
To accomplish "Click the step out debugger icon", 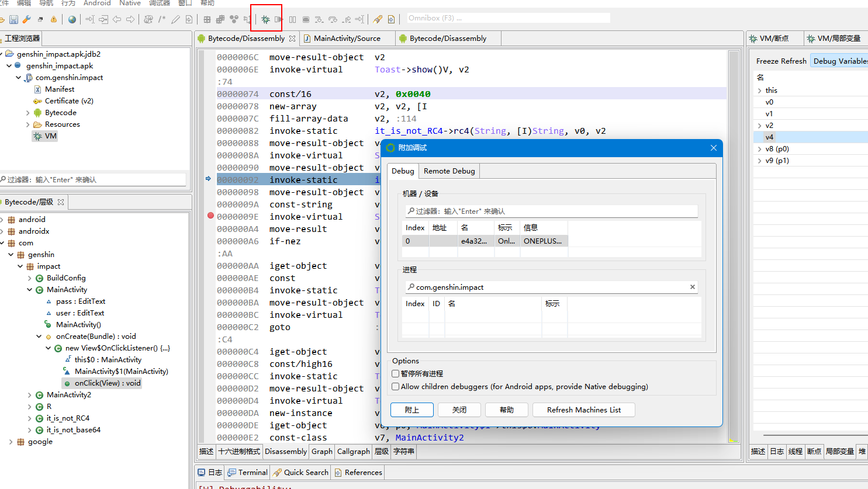I will (x=346, y=19).
